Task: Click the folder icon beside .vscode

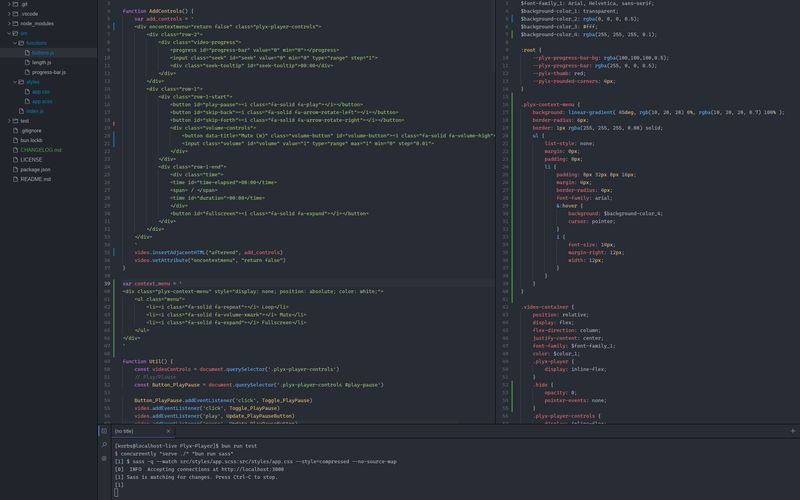Action: [15, 14]
